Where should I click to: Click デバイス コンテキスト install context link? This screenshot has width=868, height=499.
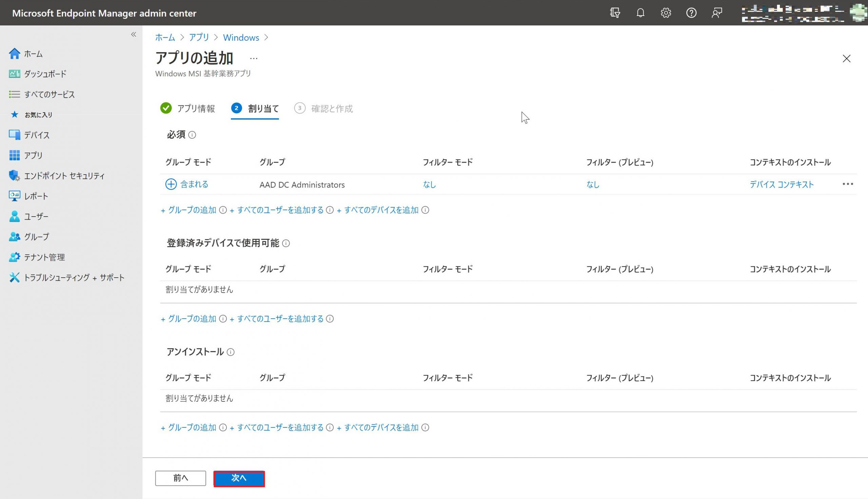[x=781, y=184]
